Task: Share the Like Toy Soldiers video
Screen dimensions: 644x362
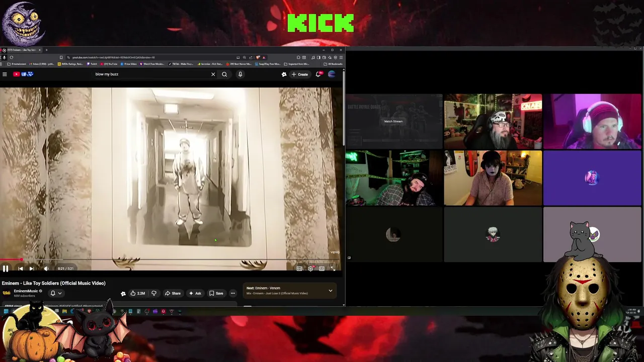Action: 173,293
